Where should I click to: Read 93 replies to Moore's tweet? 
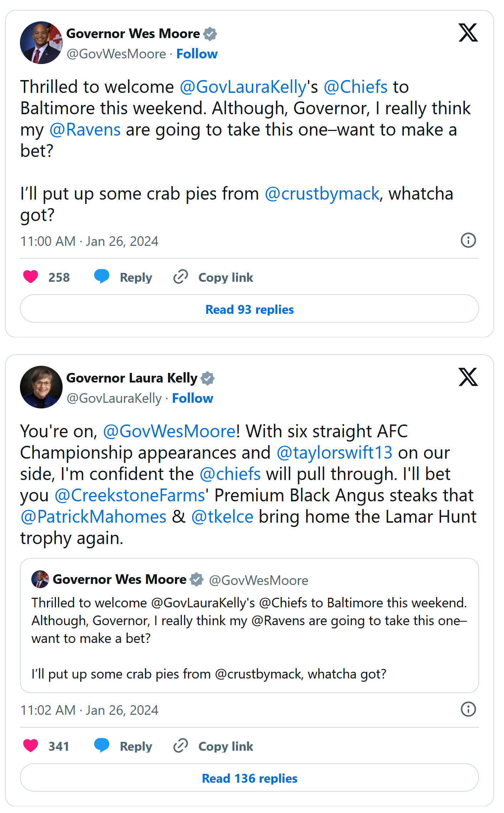(249, 309)
